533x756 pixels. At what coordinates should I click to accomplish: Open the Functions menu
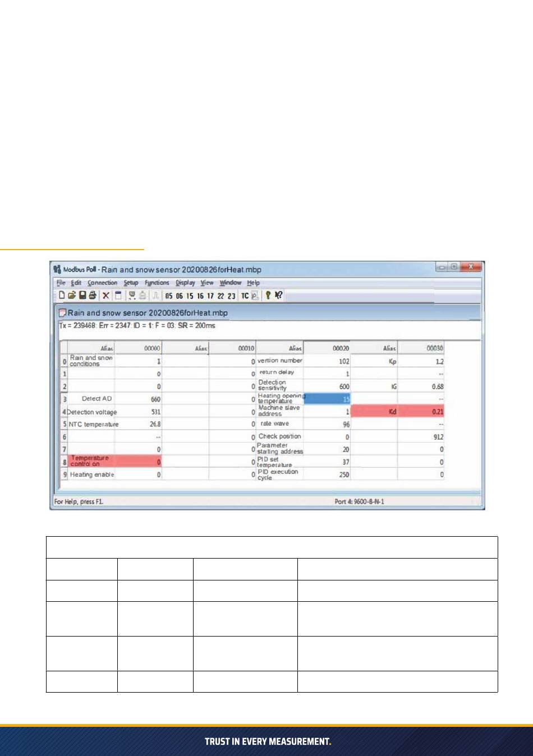click(157, 283)
